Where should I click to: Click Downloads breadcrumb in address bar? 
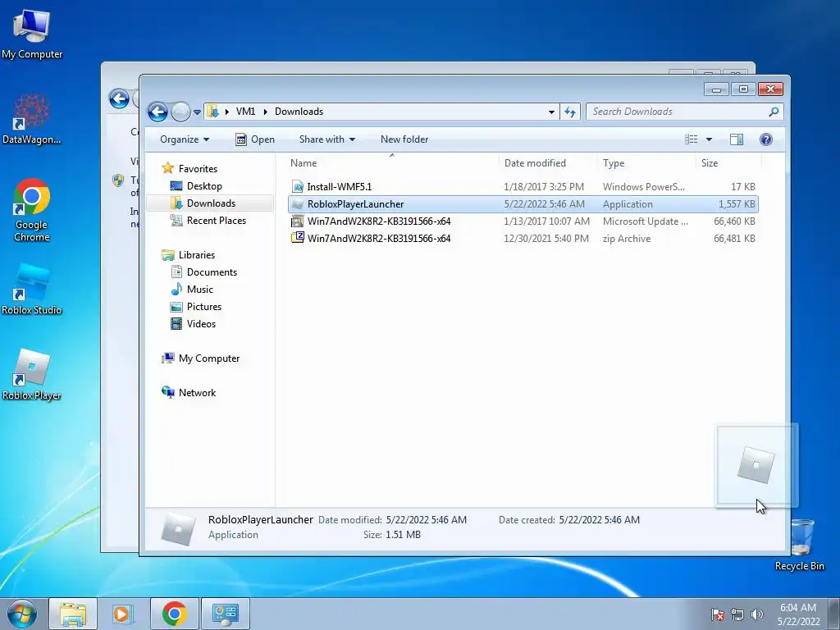coord(299,112)
